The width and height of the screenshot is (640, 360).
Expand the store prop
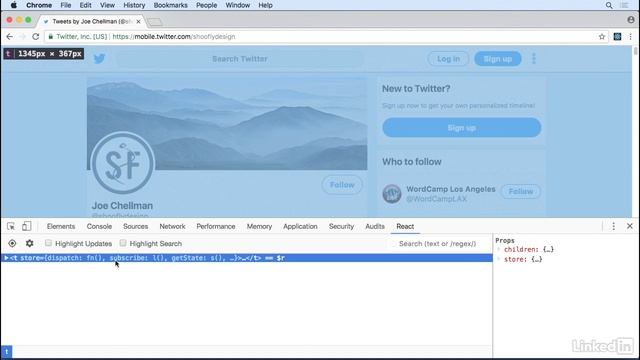click(x=499, y=259)
